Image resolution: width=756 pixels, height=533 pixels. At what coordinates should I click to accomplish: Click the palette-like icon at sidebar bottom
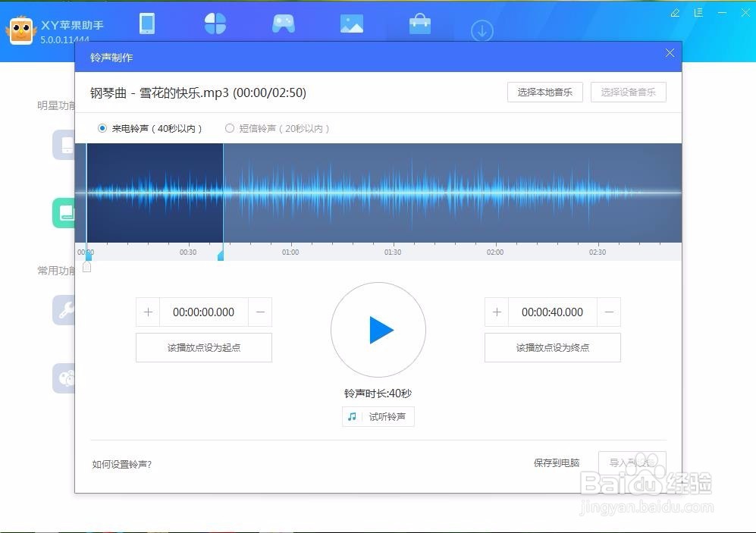pyautogui.click(x=64, y=378)
